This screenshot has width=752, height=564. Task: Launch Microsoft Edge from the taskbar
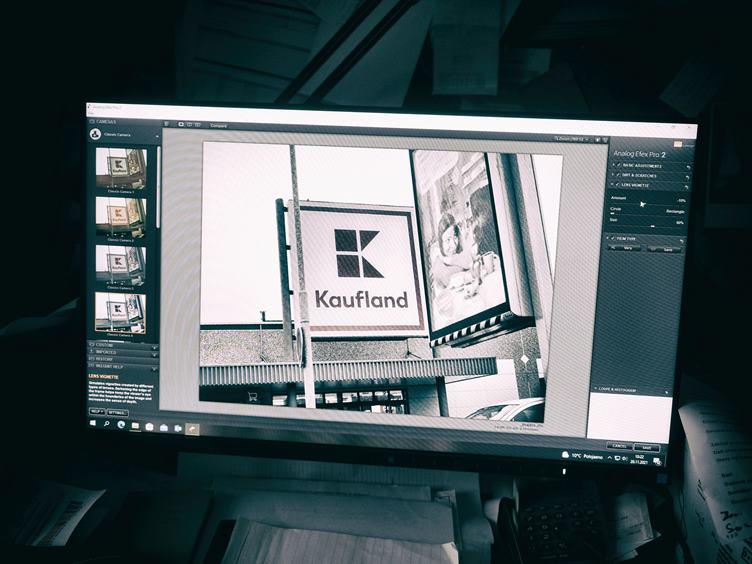point(121,425)
